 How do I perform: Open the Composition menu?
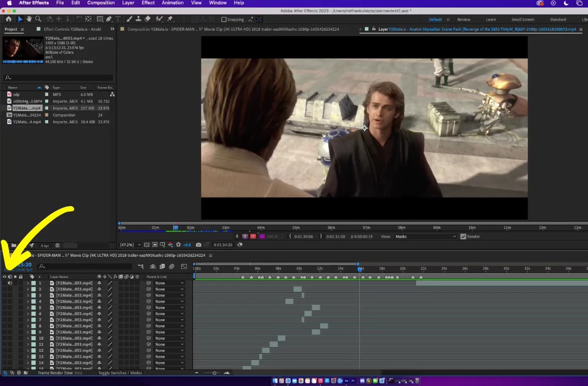(x=101, y=3)
